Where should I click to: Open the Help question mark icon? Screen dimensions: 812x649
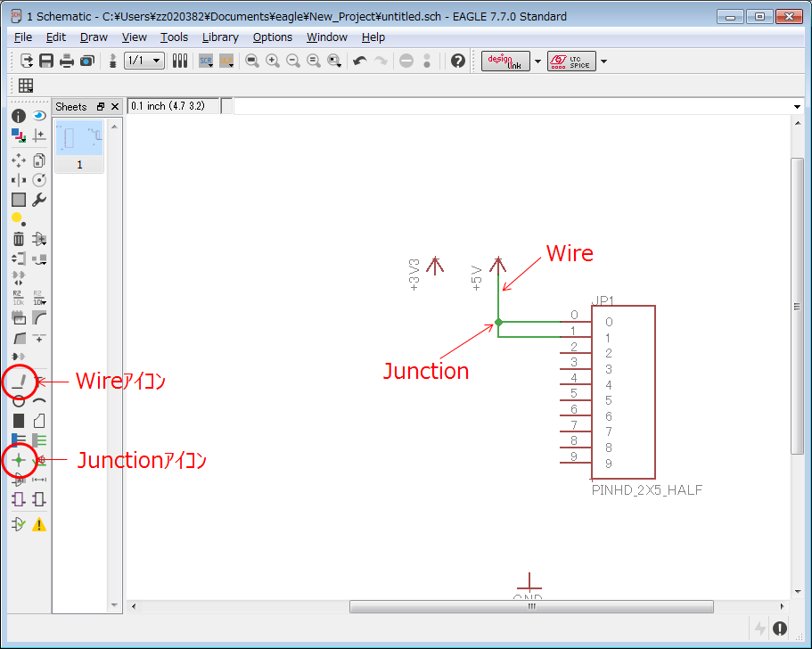click(458, 61)
